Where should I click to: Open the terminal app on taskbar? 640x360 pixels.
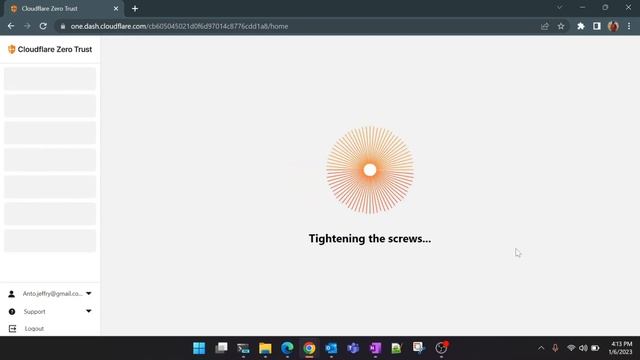pyautogui.click(x=243, y=348)
